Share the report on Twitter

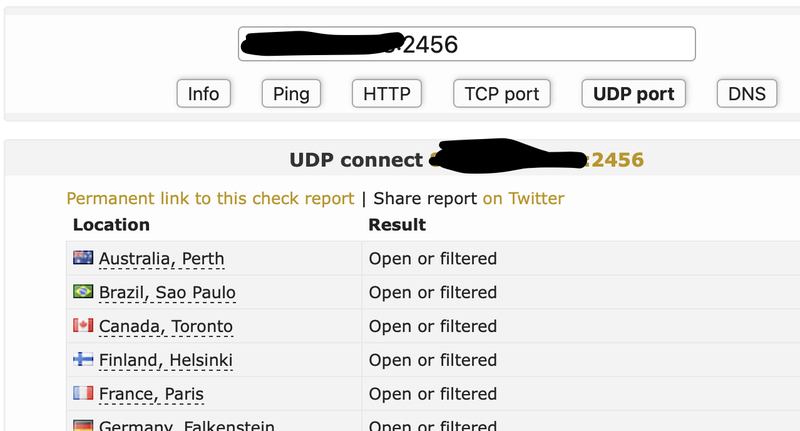tap(523, 199)
